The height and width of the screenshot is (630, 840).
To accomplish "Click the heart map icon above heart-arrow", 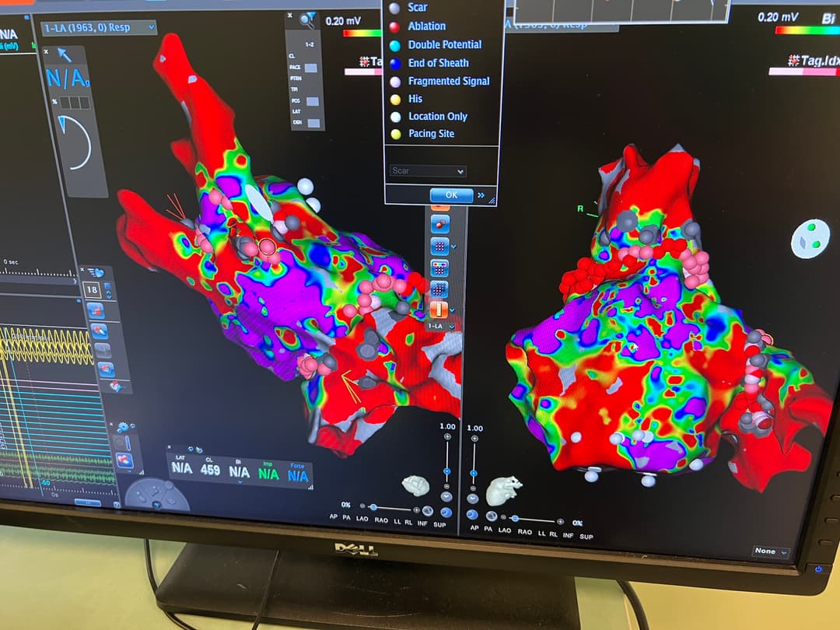I will 106,369.
